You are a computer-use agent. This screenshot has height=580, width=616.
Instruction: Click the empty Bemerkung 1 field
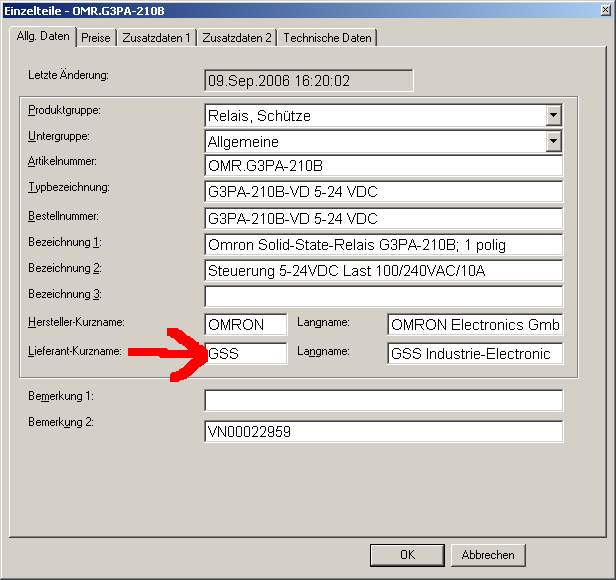(x=383, y=400)
